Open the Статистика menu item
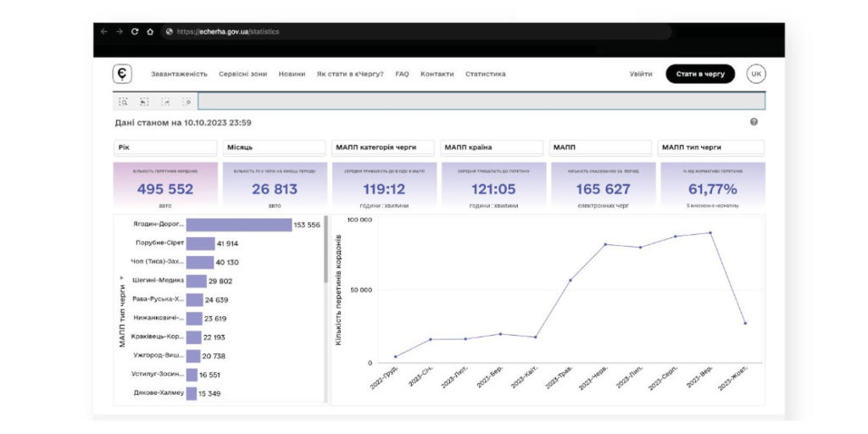 point(485,74)
